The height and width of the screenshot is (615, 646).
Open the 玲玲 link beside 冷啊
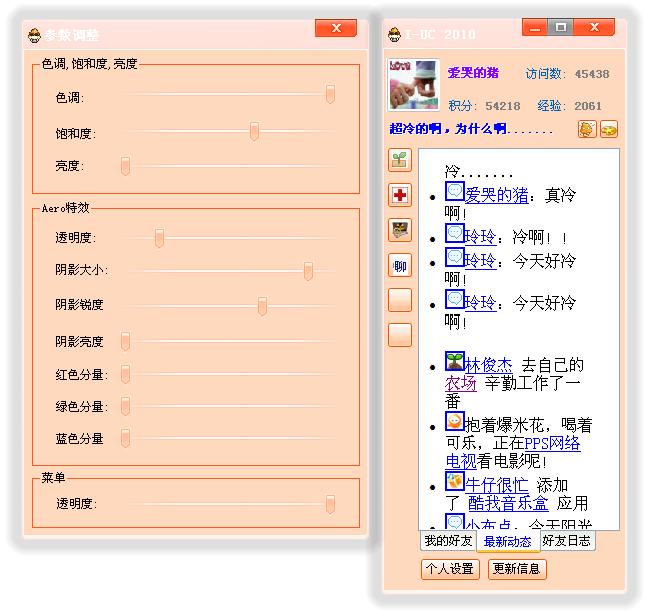pos(480,237)
